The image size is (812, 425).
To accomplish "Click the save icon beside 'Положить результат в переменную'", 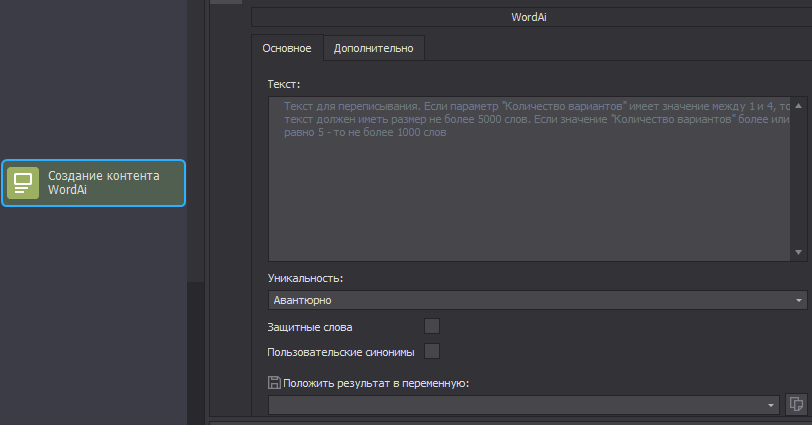I will coord(274,382).
